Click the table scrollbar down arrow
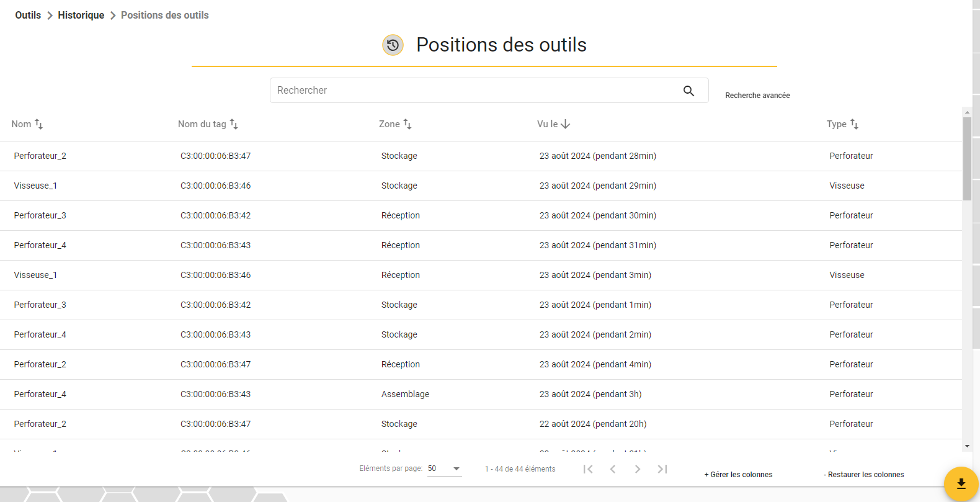 click(x=967, y=446)
